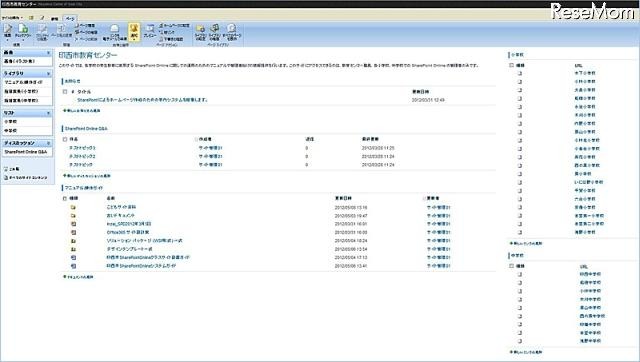Click the add document link below the library
Screen dimensions: 640x362
click(78, 277)
